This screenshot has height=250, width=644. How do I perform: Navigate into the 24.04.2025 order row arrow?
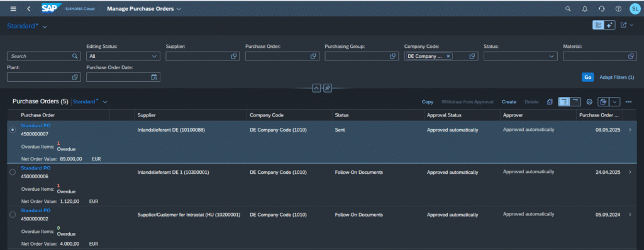pos(630,173)
